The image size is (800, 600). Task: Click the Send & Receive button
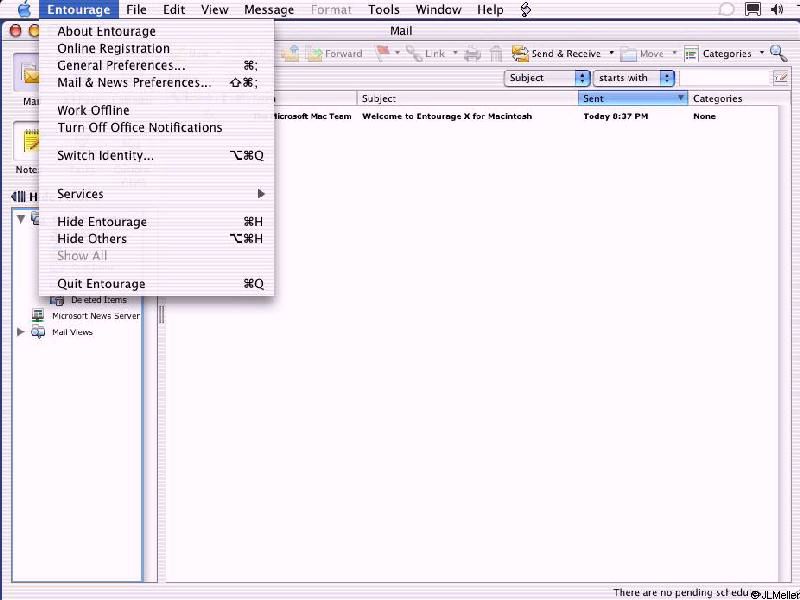tap(556, 54)
